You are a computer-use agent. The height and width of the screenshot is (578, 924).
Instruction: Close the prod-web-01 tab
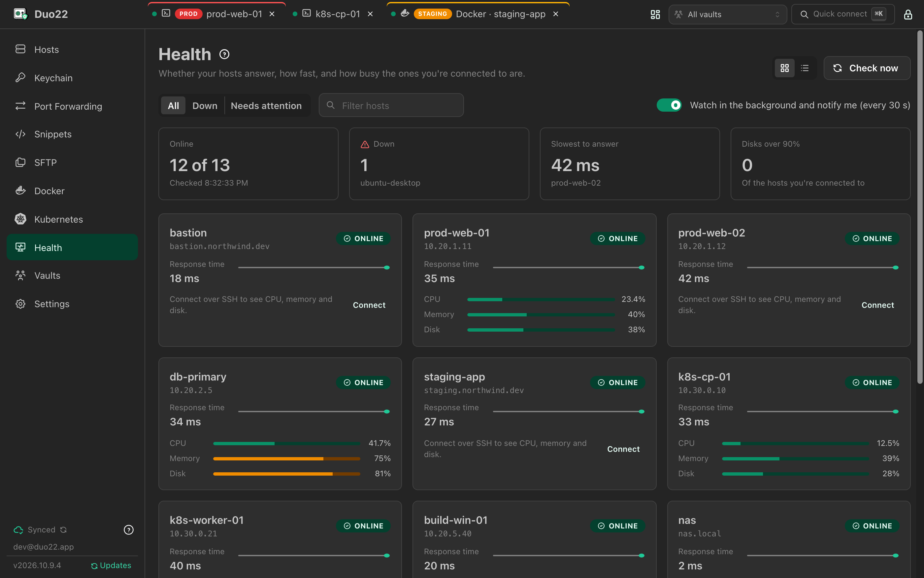[272, 14]
